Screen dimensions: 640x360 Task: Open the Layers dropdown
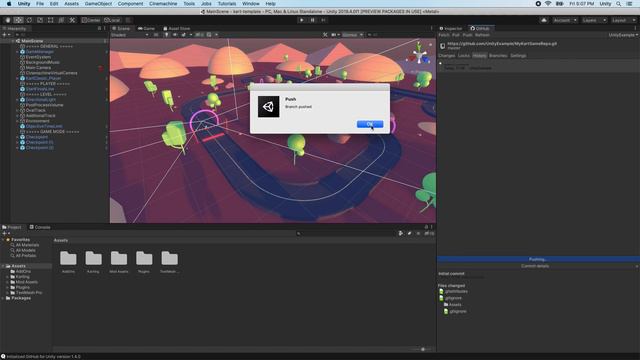594,20
